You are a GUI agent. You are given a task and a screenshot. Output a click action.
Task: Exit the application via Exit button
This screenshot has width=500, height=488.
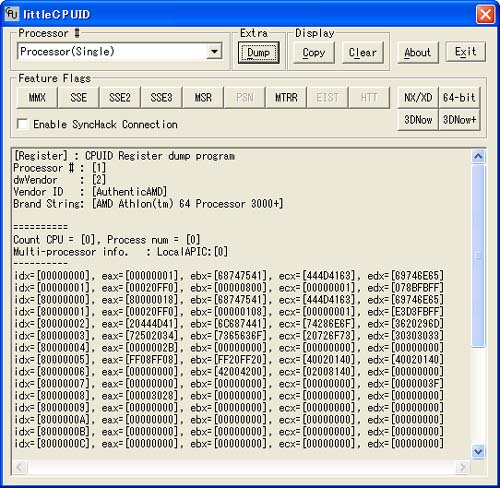(466, 52)
